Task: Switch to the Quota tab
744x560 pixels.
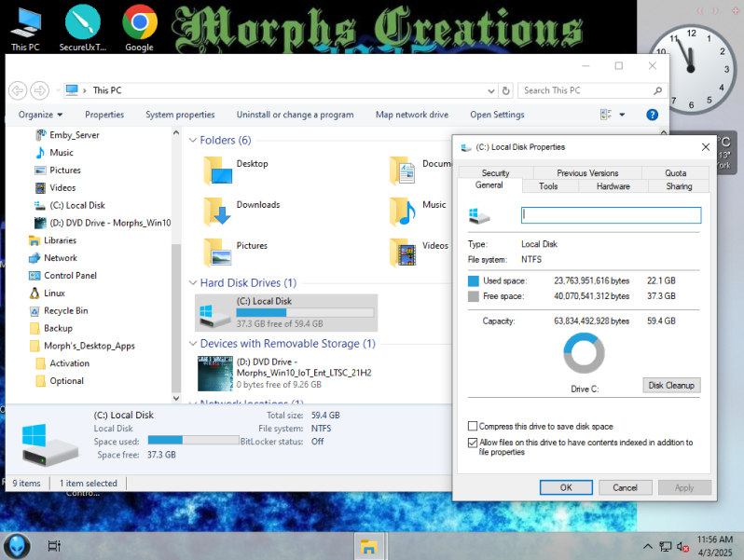Action: (x=676, y=173)
